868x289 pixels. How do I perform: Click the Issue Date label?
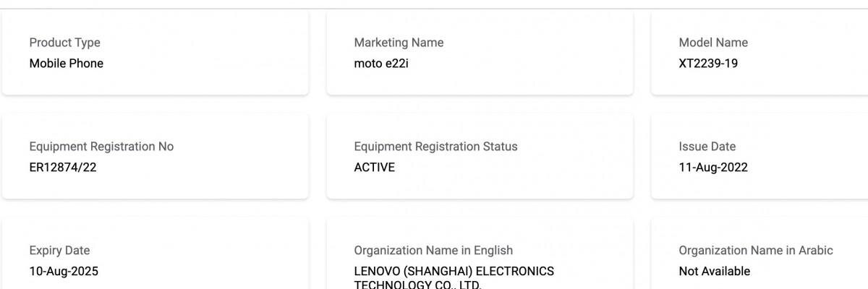click(707, 147)
